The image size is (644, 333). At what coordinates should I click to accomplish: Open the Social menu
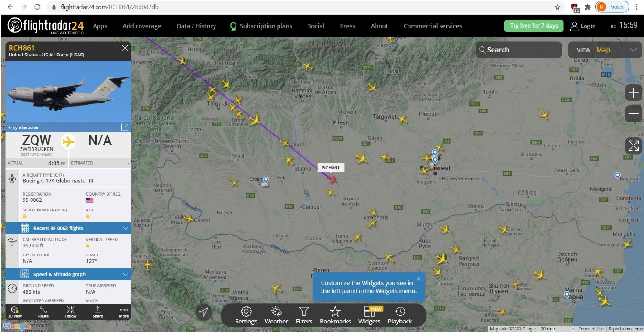[x=316, y=26]
